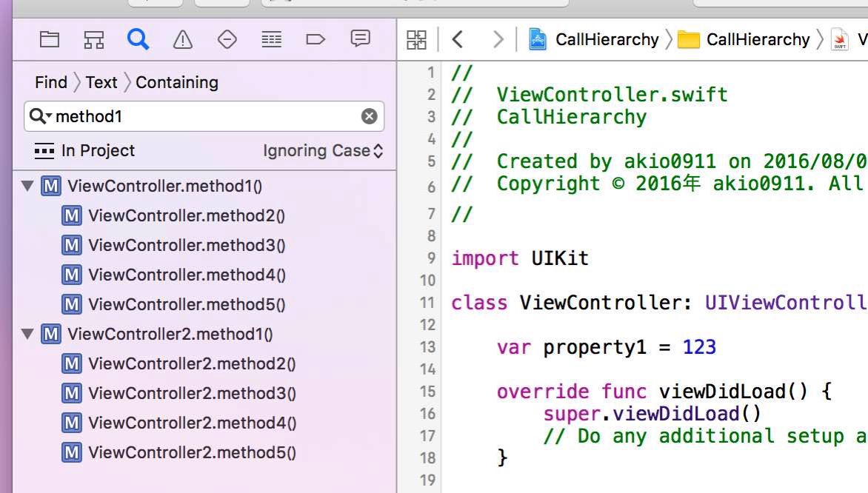This screenshot has height=493, width=868.
Task: Open the Debug navigator lines icon
Action: (271, 39)
